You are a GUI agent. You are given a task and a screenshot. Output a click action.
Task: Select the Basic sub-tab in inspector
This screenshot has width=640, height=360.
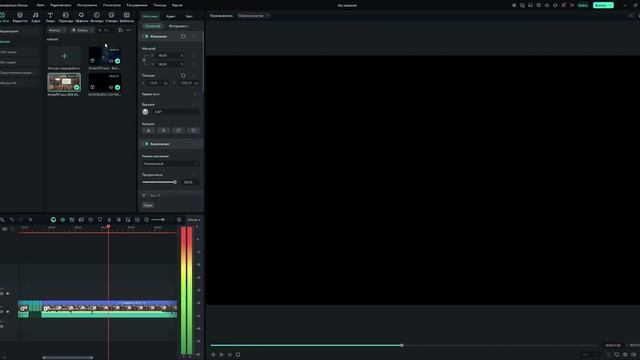point(152,26)
